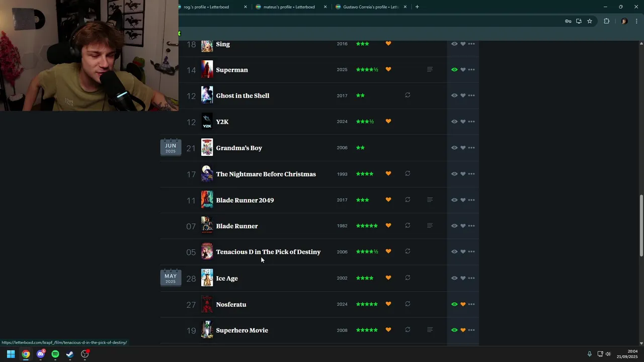Close the mateus's profile tab

point(325,7)
